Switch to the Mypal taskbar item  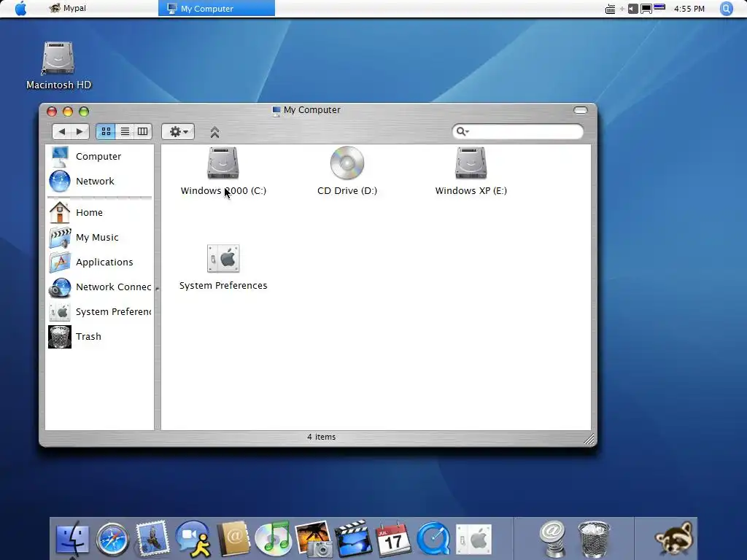tap(68, 8)
